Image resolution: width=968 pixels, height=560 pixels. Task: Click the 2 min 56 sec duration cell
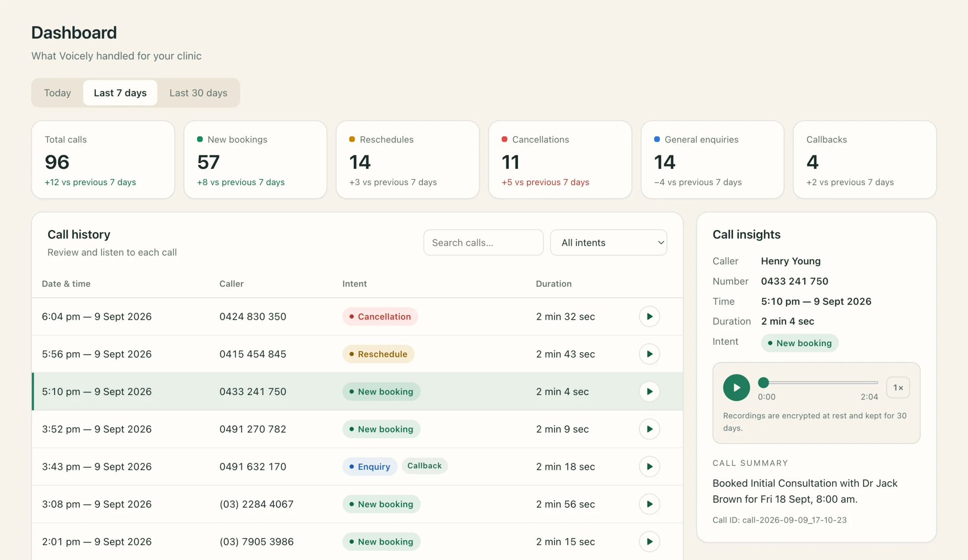565,504
